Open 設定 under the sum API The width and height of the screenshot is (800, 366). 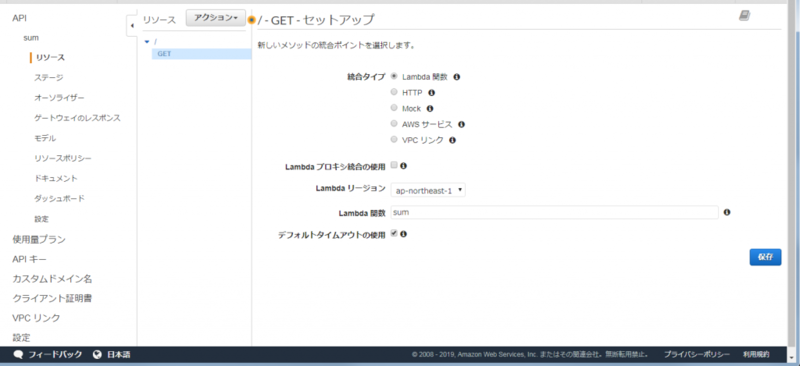[x=41, y=219]
